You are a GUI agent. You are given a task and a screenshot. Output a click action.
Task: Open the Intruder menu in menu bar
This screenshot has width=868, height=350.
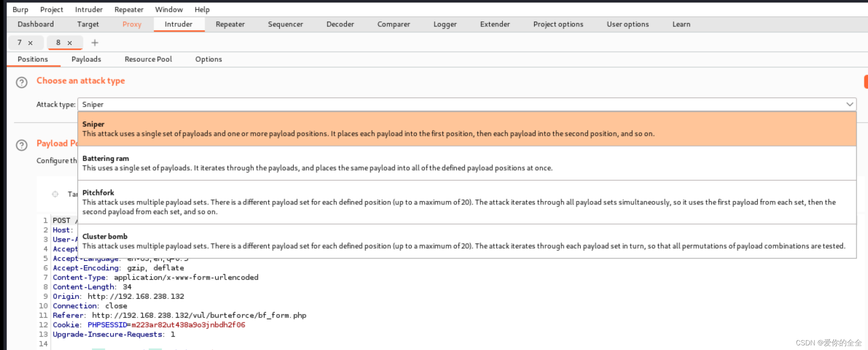click(89, 9)
